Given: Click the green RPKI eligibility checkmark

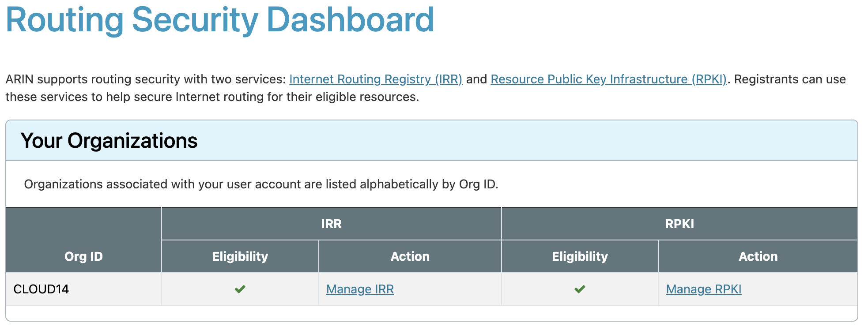Looking at the screenshot, I should (x=580, y=289).
